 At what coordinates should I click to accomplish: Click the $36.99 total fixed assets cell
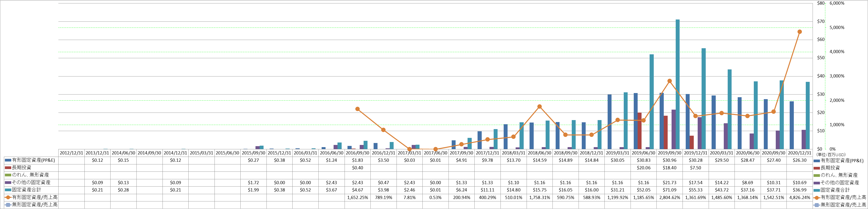(x=800, y=190)
